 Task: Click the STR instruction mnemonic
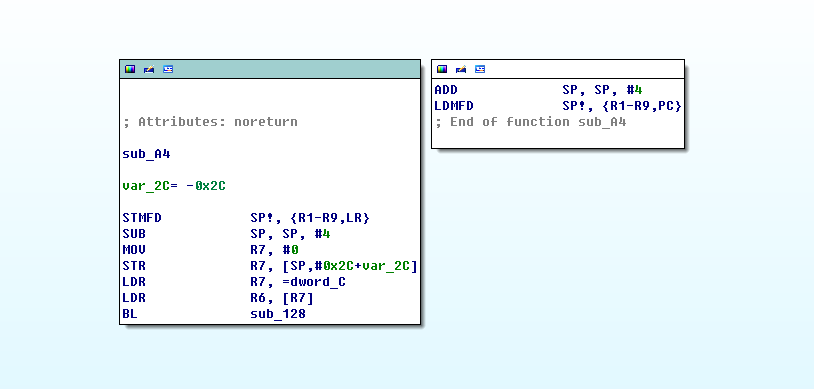[x=134, y=266]
